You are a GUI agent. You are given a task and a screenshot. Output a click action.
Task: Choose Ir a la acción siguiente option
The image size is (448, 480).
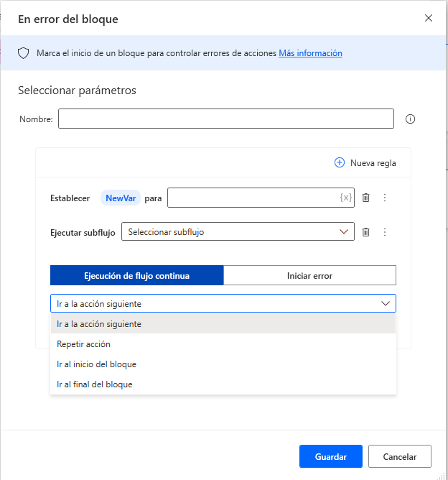(x=223, y=324)
